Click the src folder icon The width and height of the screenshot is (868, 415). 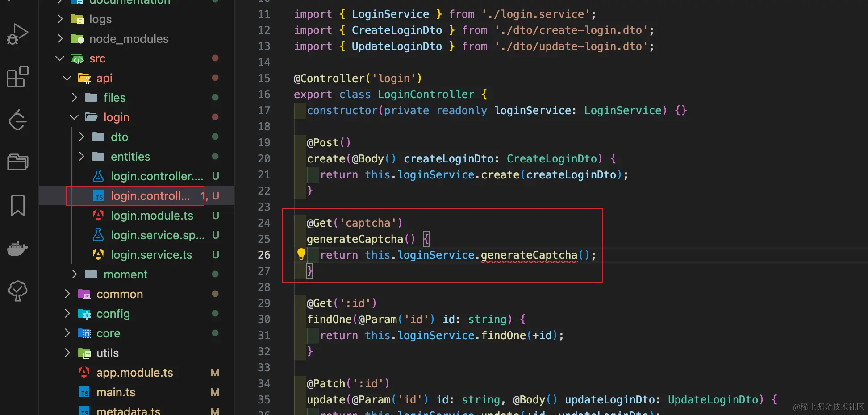point(77,58)
